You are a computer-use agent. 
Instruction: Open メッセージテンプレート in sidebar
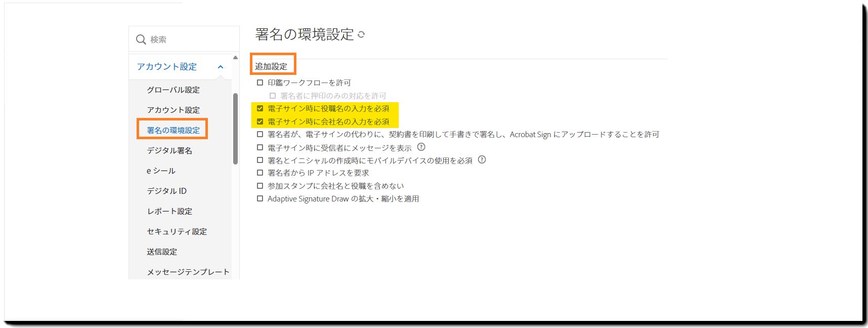(x=188, y=272)
